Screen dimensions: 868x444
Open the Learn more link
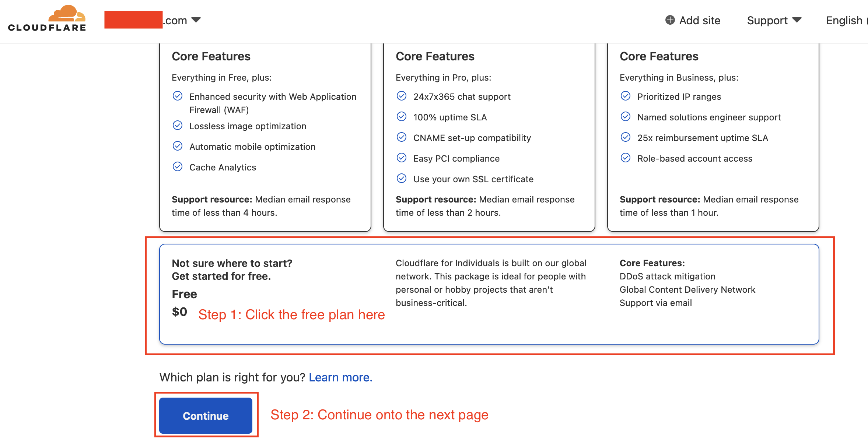tap(340, 377)
